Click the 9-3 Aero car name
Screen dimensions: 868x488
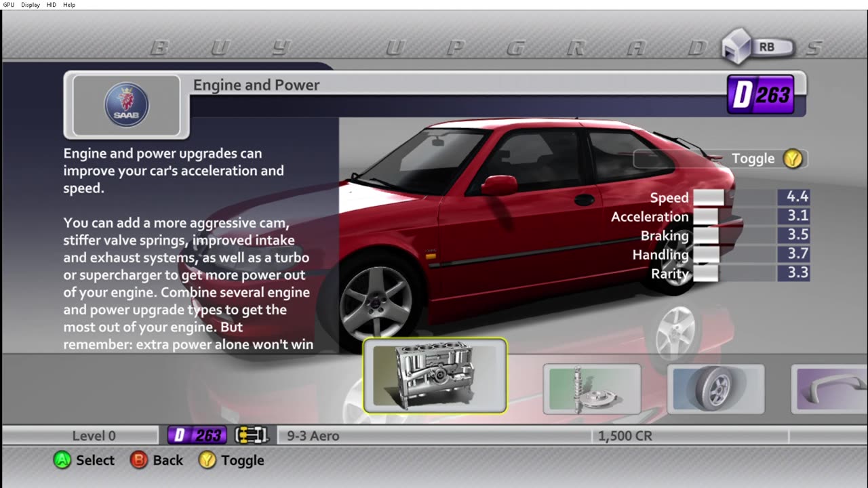tap(313, 436)
